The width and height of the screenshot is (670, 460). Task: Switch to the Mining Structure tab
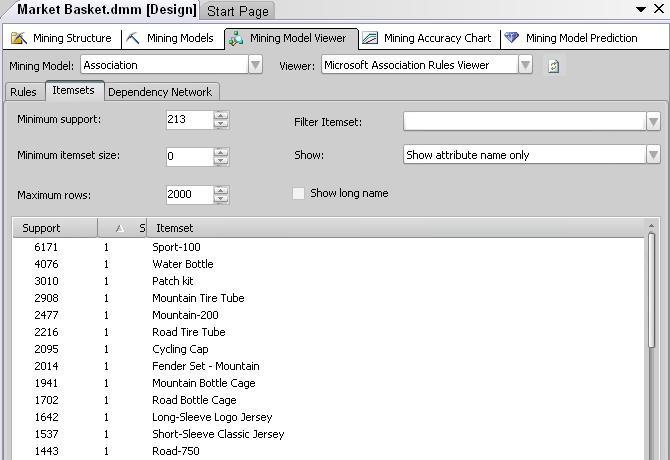click(62, 38)
